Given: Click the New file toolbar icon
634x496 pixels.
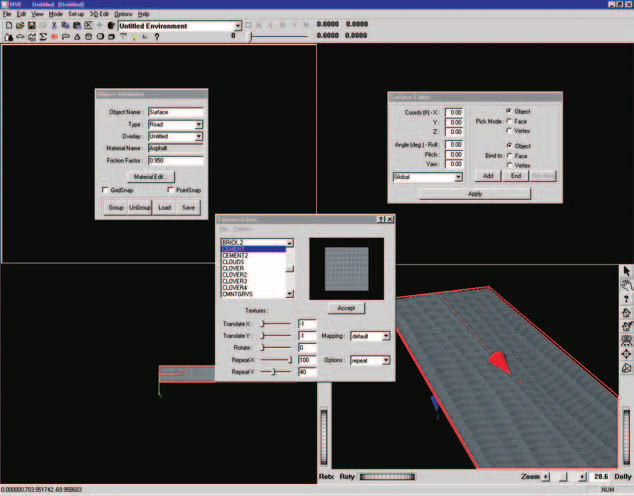Looking at the screenshot, I should pyautogui.click(x=9, y=25).
